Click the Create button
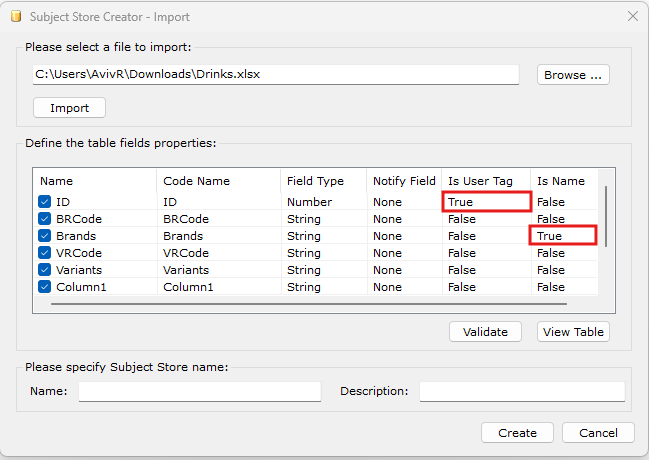 [x=517, y=433]
